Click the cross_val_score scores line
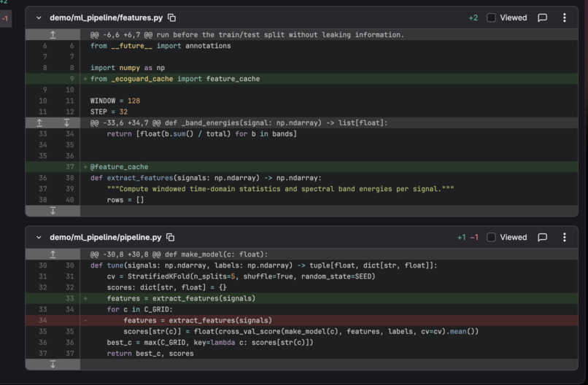 [x=301, y=331]
